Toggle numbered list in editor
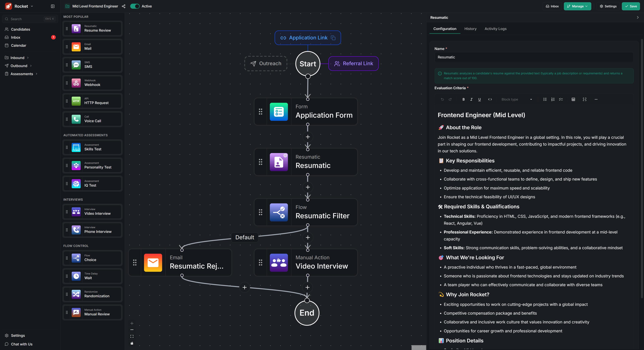This screenshot has height=350, width=644. pos(553,99)
